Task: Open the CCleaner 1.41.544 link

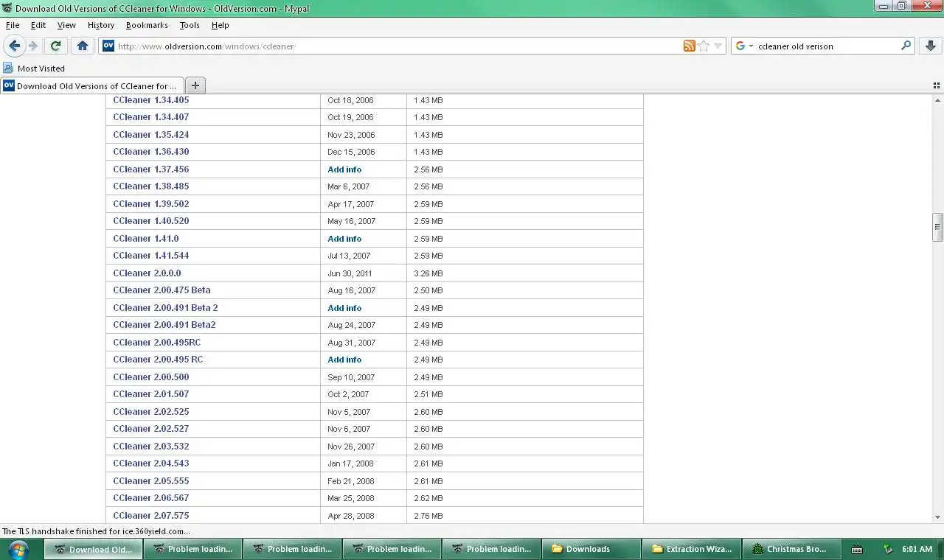Action: coord(150,256)
